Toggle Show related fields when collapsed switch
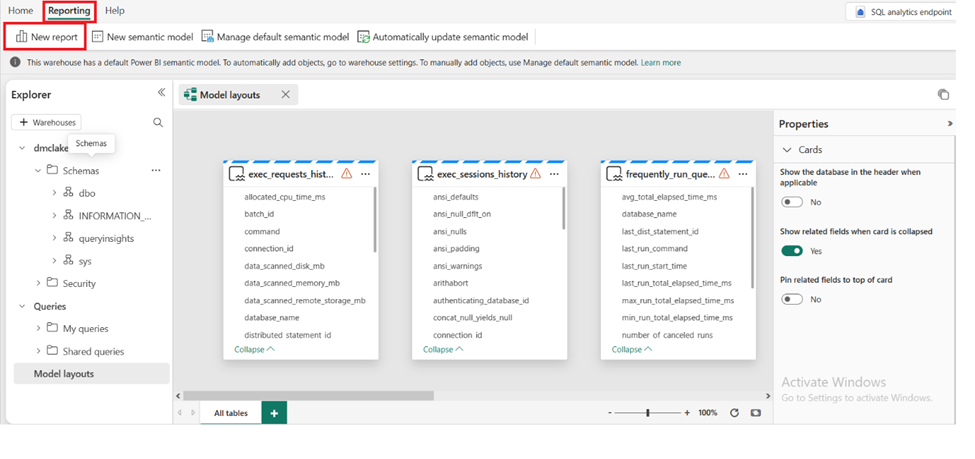 tap(792, 251)
